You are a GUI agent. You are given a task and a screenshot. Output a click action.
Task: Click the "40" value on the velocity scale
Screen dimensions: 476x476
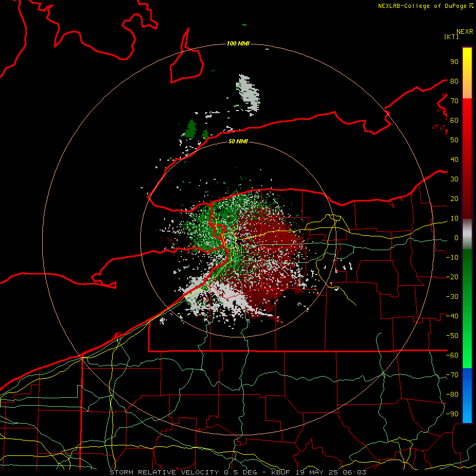point(454,159)
